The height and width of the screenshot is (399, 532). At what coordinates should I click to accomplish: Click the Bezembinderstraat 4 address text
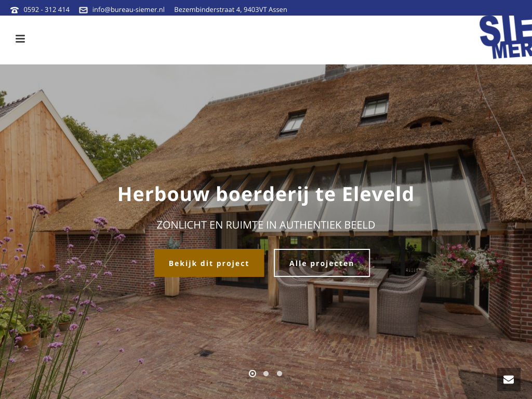[230, 10]
